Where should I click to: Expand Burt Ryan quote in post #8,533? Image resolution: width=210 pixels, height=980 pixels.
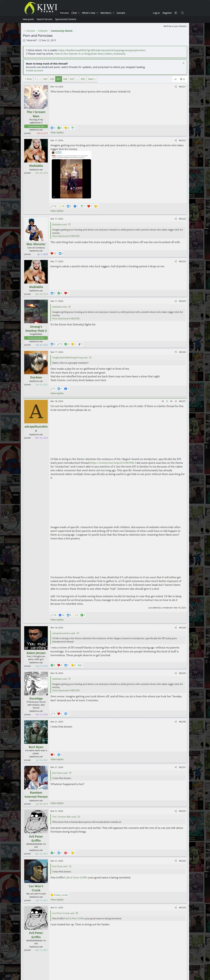[70, 867]
